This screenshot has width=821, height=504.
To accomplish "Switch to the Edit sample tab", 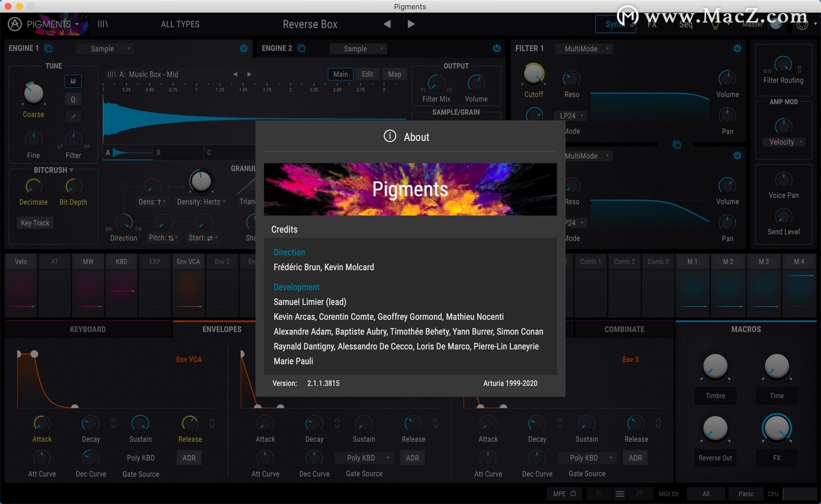I will (x=368, y=74).
